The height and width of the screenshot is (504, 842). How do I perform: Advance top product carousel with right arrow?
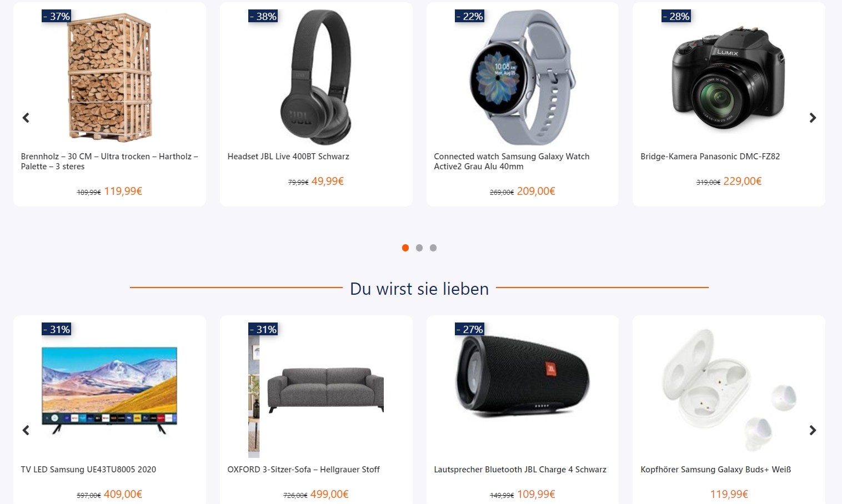tap(813, 118)
